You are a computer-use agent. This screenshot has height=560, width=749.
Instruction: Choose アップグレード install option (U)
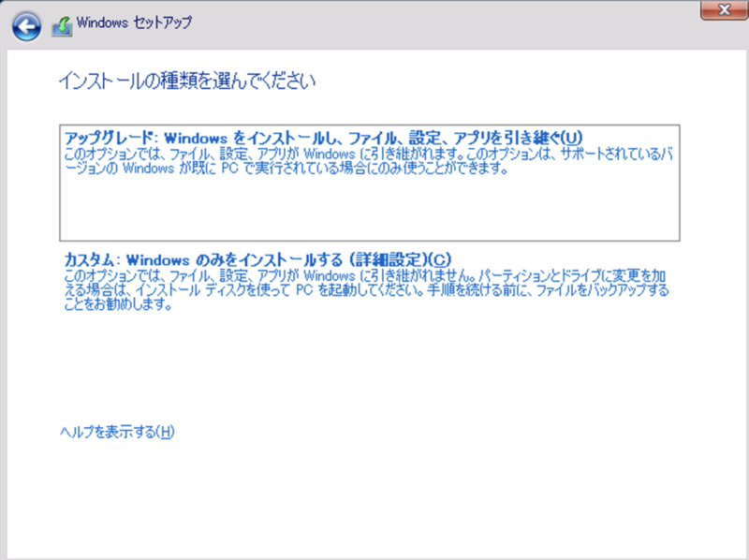point(369,183)
